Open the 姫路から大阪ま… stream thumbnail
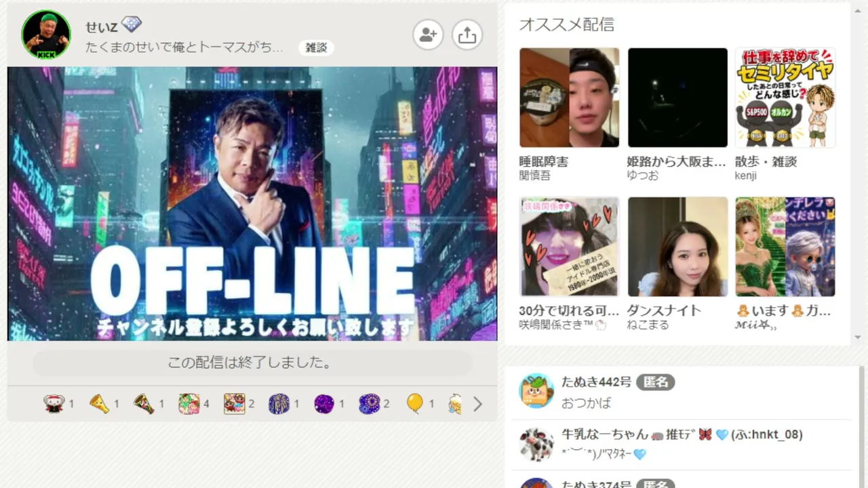Image resolution: width=868 pixels, height=488 pixels. [x=677, y=98]
